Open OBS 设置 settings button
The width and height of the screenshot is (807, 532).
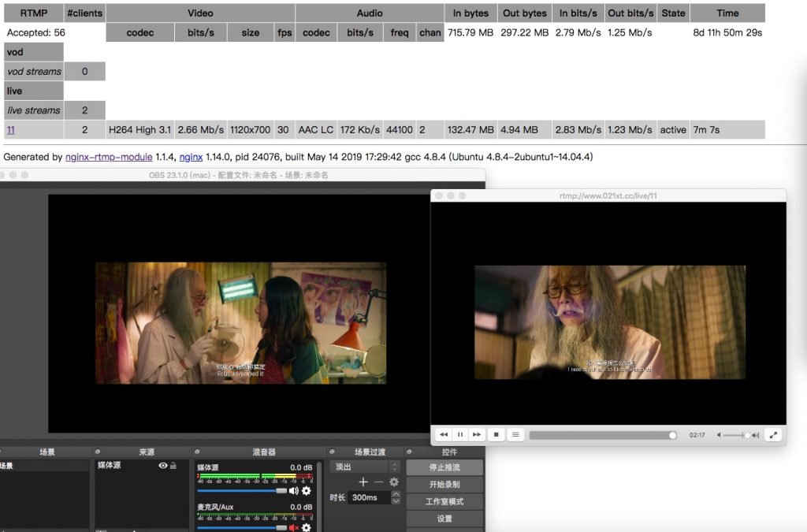point(444,518)
